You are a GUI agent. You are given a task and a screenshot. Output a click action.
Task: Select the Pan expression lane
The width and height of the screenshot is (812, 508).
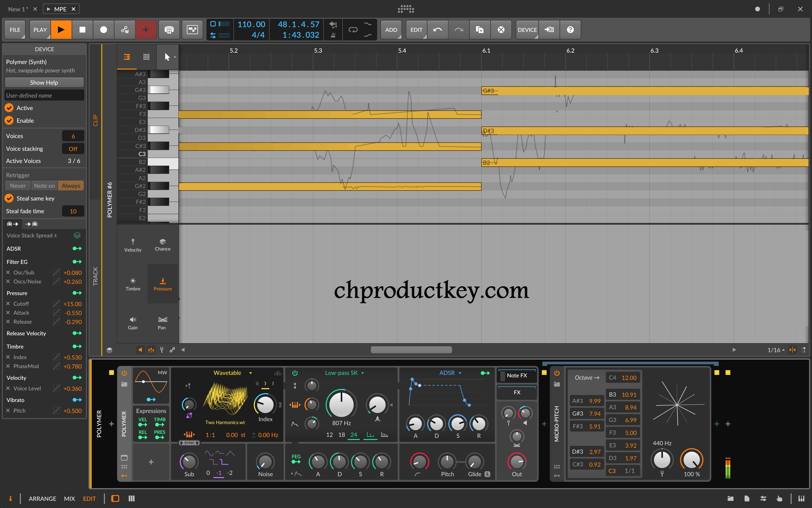click(162, 323)
